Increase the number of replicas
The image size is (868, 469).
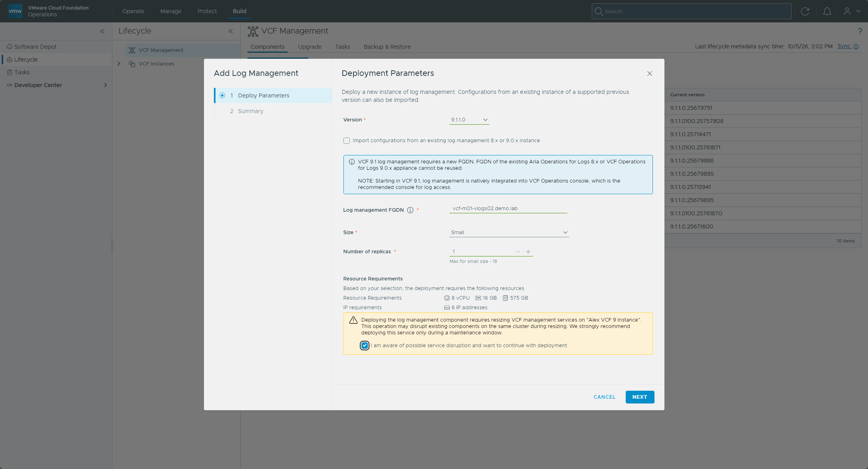pyautogui.click(x=528, y=252)
